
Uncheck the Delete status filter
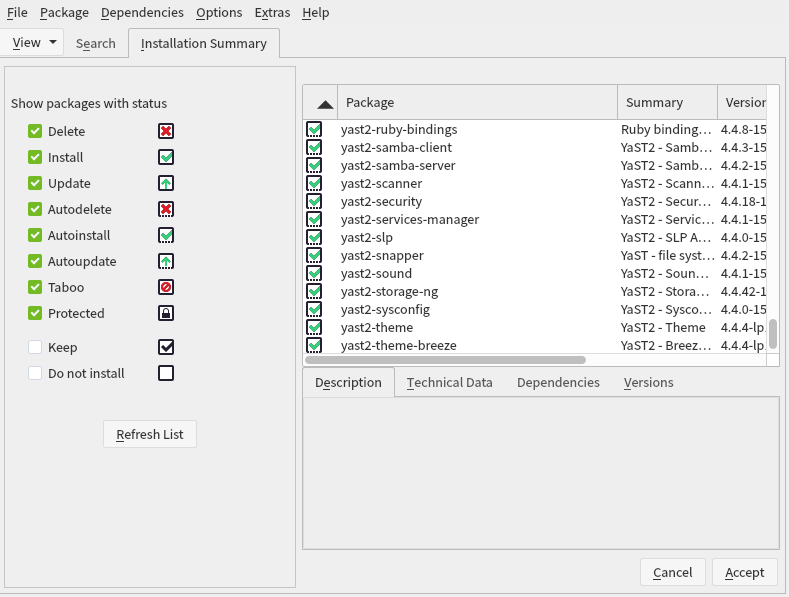(35, 131)
